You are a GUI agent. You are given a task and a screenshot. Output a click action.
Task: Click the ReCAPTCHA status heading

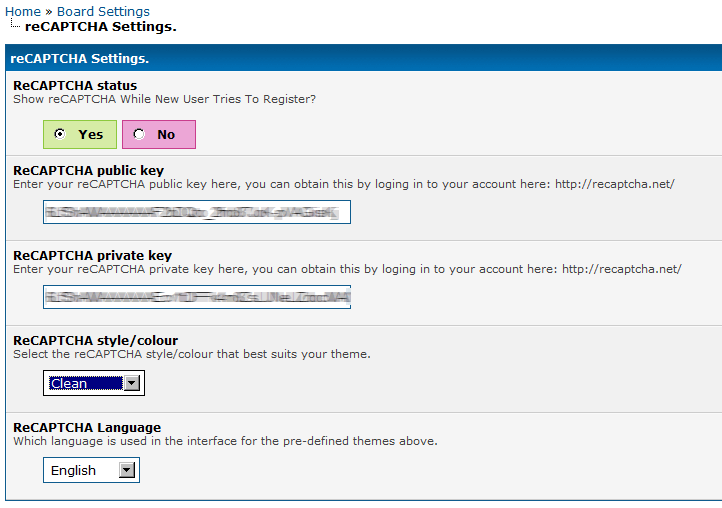point(75,85)
